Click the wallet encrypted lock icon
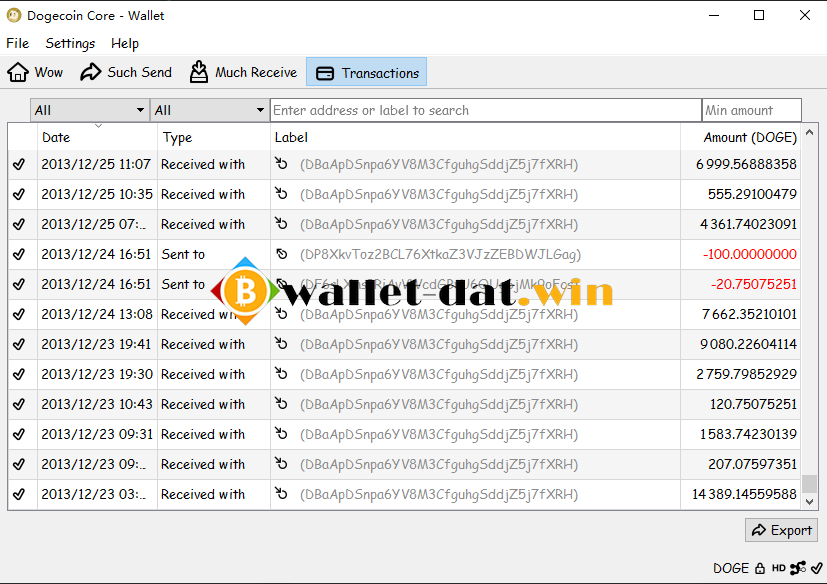 [x=759, y=568]
